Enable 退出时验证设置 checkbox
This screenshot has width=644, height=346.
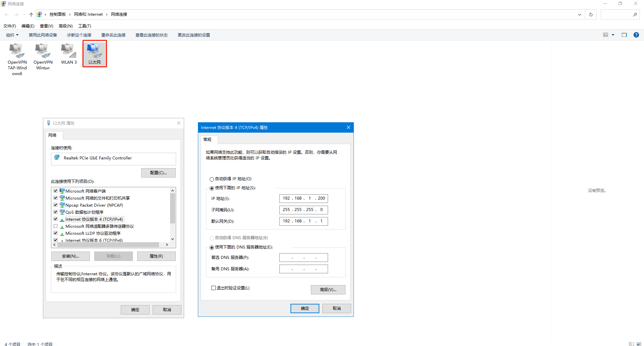click(213, 288)
